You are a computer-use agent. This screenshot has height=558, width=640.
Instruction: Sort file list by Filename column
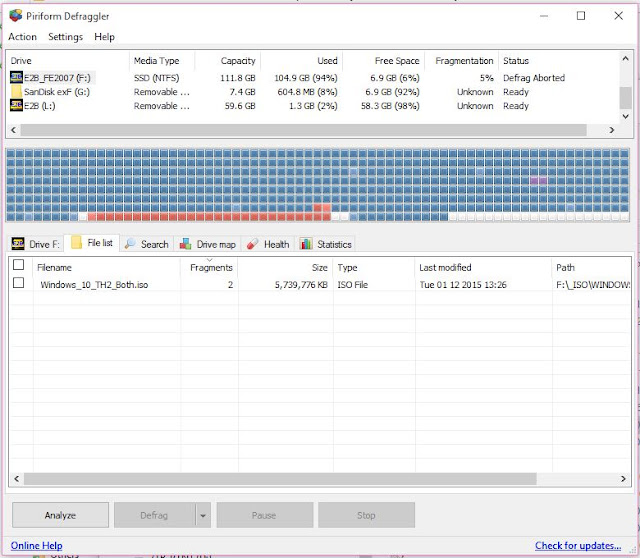(x=107, y=267)
